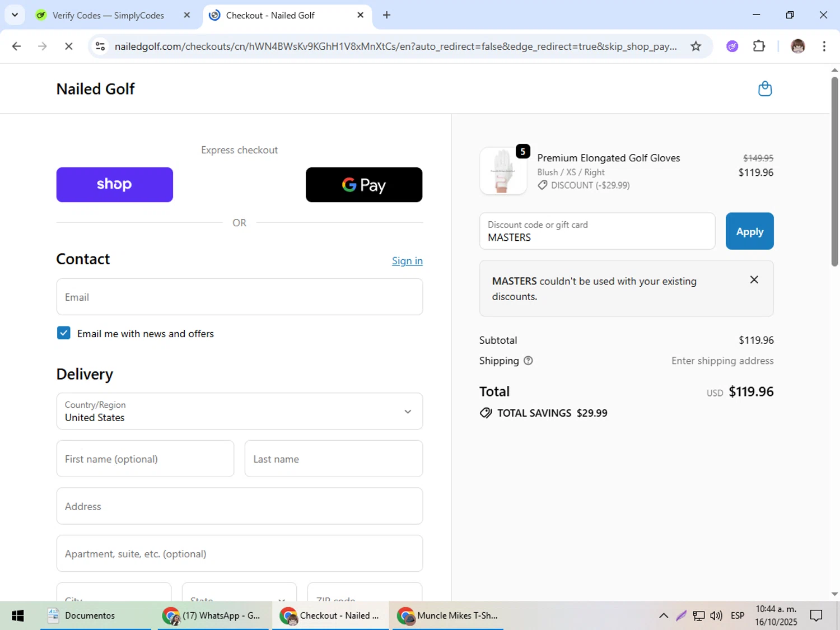The width and height of the screenshot is (840, 630).
Task: Click the pen icon in system tray
Action: (681, 615)
